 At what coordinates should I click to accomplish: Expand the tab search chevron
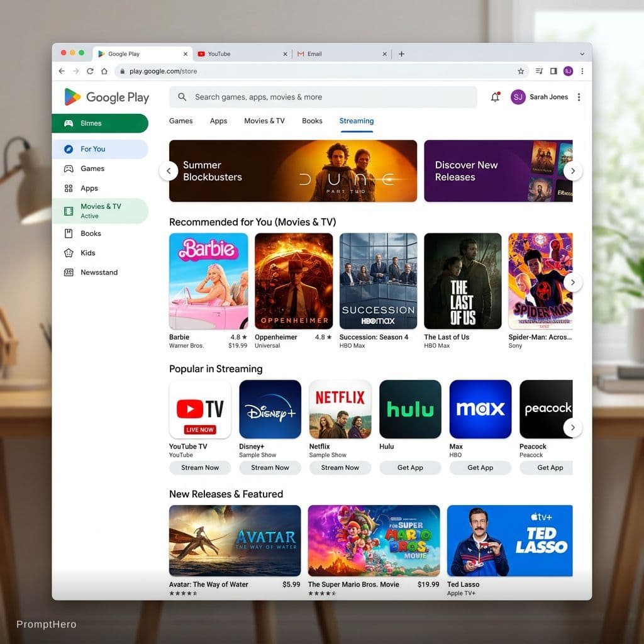click(x=582, y=54)
